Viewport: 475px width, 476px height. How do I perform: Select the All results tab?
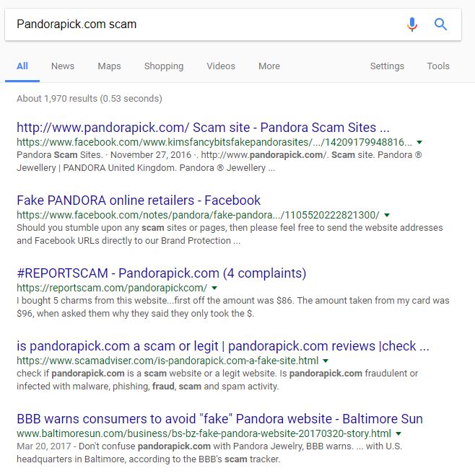22,66
